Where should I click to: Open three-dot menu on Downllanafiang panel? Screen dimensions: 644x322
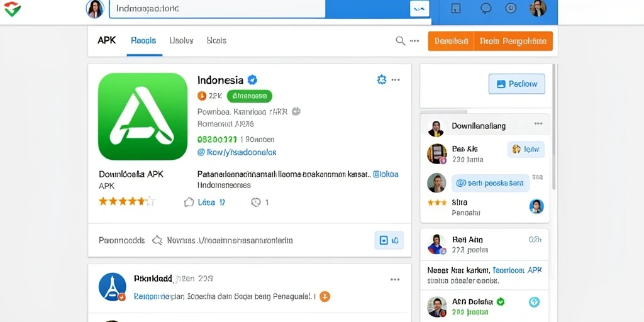click(538, 124)
